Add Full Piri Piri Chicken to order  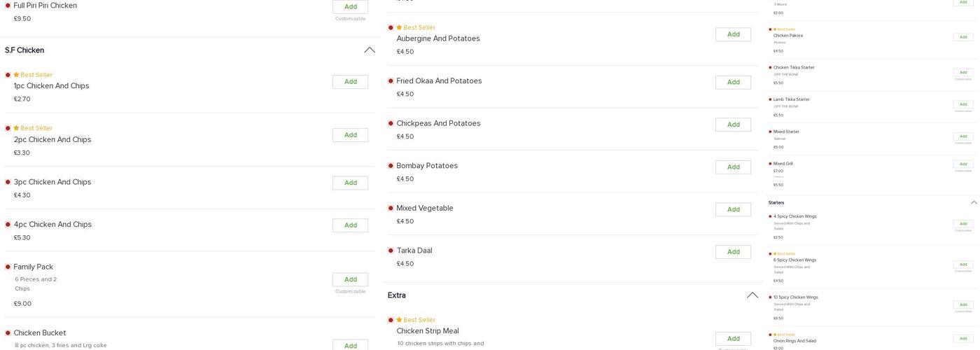click(x=350, y=7)
